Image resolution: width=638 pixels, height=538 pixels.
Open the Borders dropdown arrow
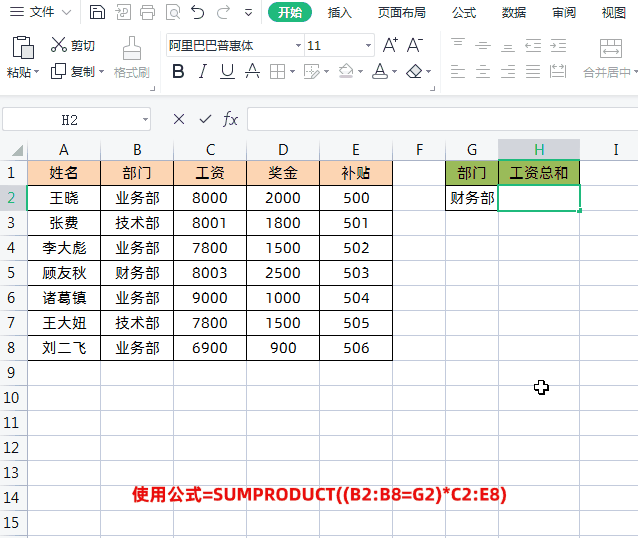[293, 72]
